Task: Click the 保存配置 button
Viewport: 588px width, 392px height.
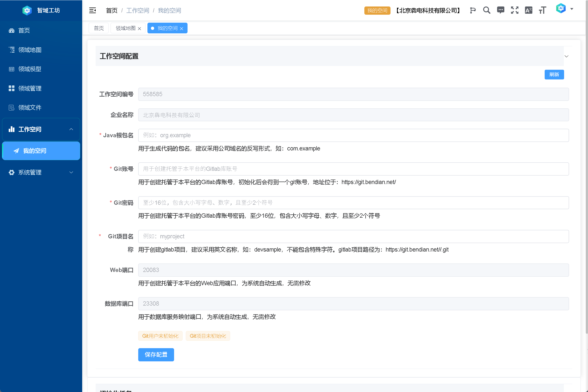Action: coord(156,354)
